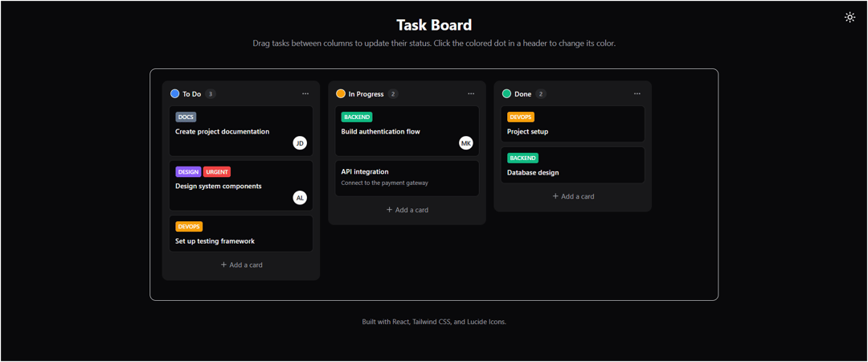868x362 pixels.
Task: Open the Create project documentation card
Action: click(x=241, y=131)
